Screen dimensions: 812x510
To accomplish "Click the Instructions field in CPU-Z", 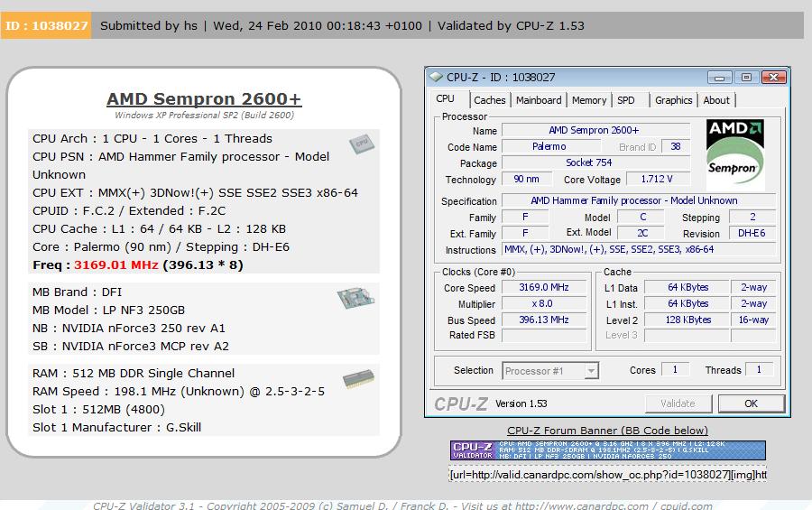I will point(639,250).
